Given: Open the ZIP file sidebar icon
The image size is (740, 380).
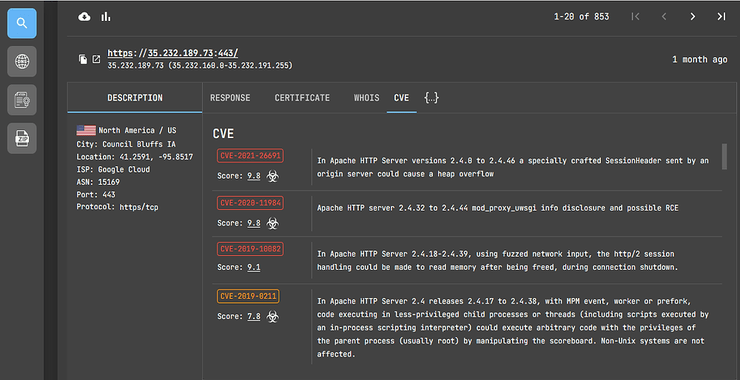Looking at the screenshot, I should 22,138.
